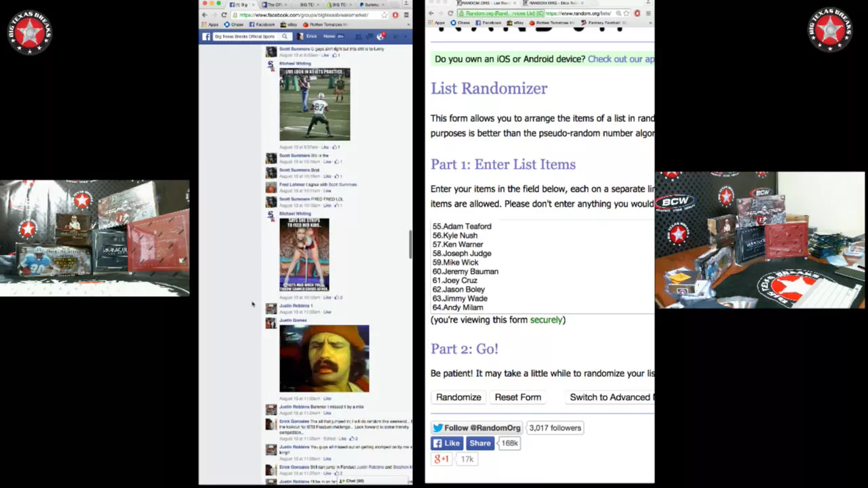This screenshot has width=868, height=488.
Task: Reload the Facebook browser page
Action: point(224,15)
